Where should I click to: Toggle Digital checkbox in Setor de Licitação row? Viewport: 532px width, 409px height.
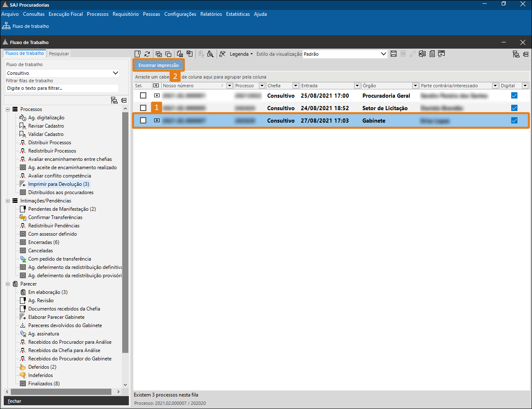[x=514, y=108]
